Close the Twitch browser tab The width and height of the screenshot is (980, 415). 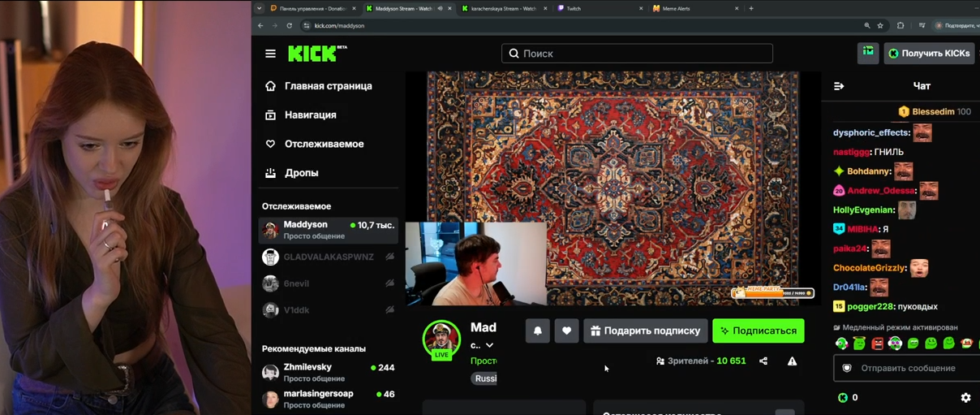pyautogui.click(x=640, y=8)
